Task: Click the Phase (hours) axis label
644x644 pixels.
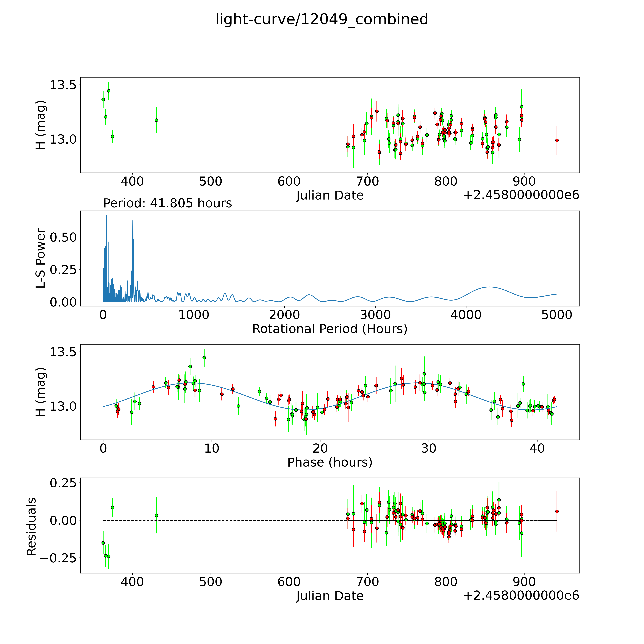Action: point(330,462)
